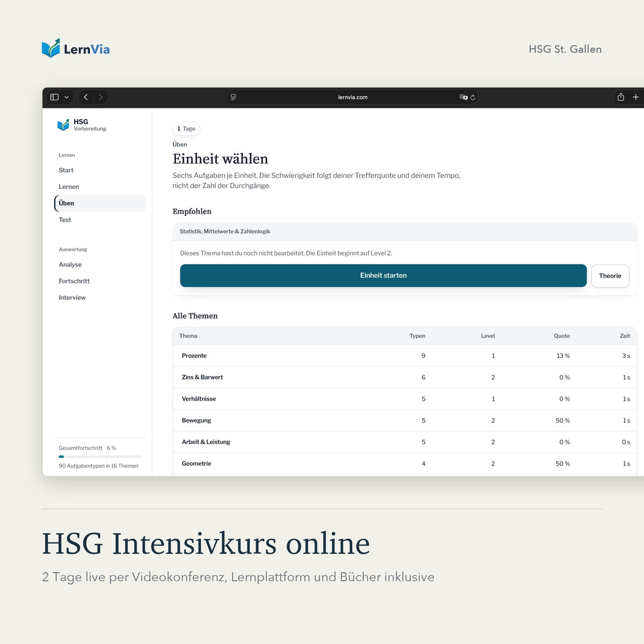Click the Thema column header
The width and height of the screenshot is (644, 644).
coord(188,336)
